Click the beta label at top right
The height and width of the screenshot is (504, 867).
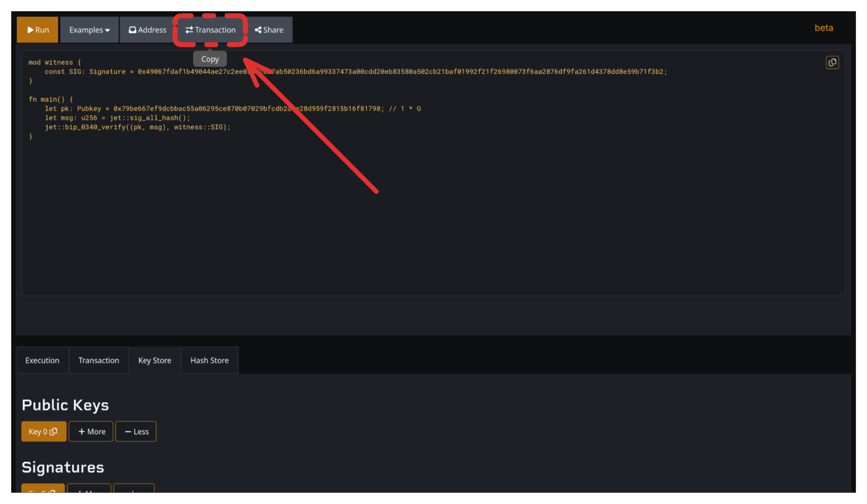coord(824,28)
